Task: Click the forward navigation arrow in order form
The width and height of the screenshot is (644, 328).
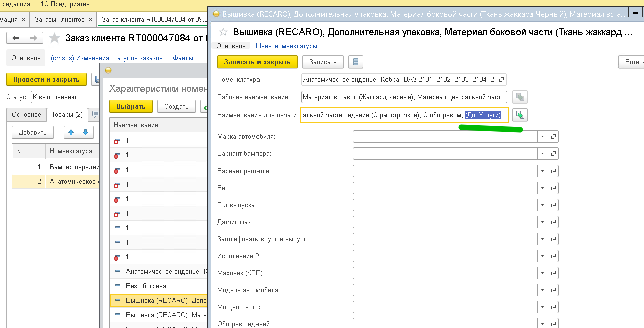Action: click(x=33, y=38)
